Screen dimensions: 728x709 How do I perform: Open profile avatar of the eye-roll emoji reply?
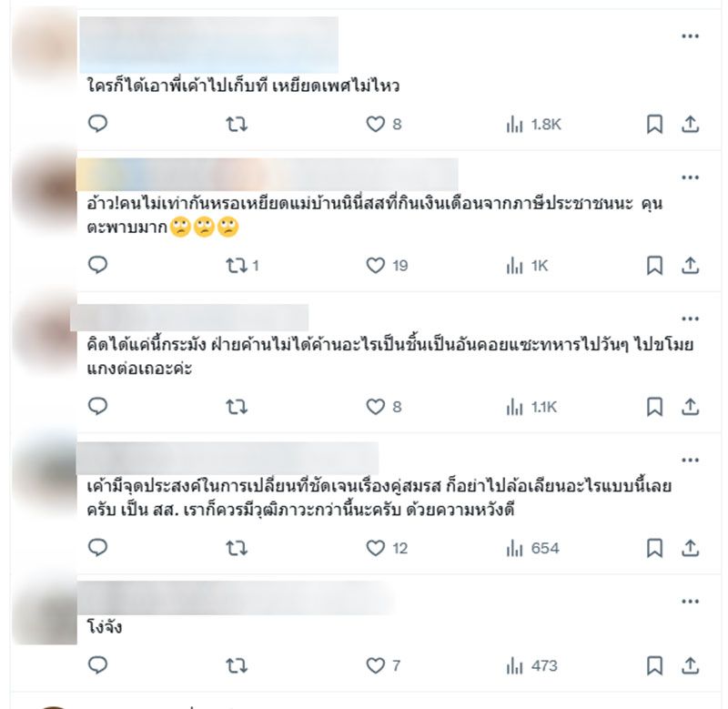point(45,189)
